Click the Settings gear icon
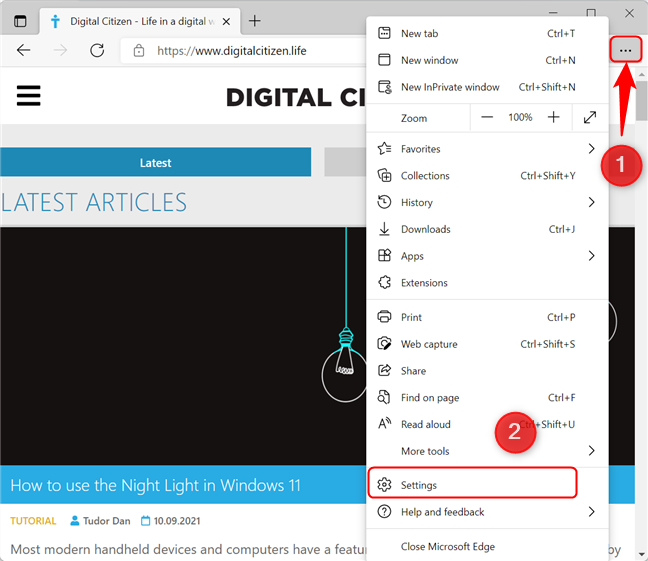This screenshot has height=561, width=648. pos(384,485)
